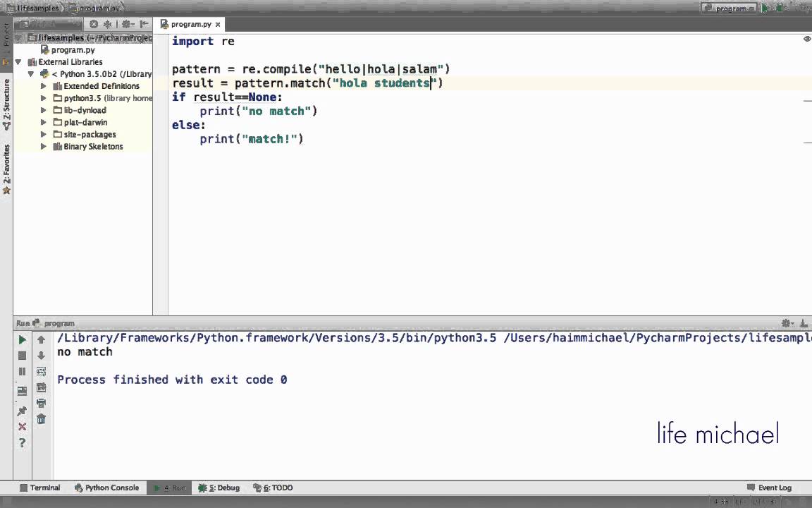
Task: Click the python3.5 interpreter path output line
Action: (x=434, y=338)
